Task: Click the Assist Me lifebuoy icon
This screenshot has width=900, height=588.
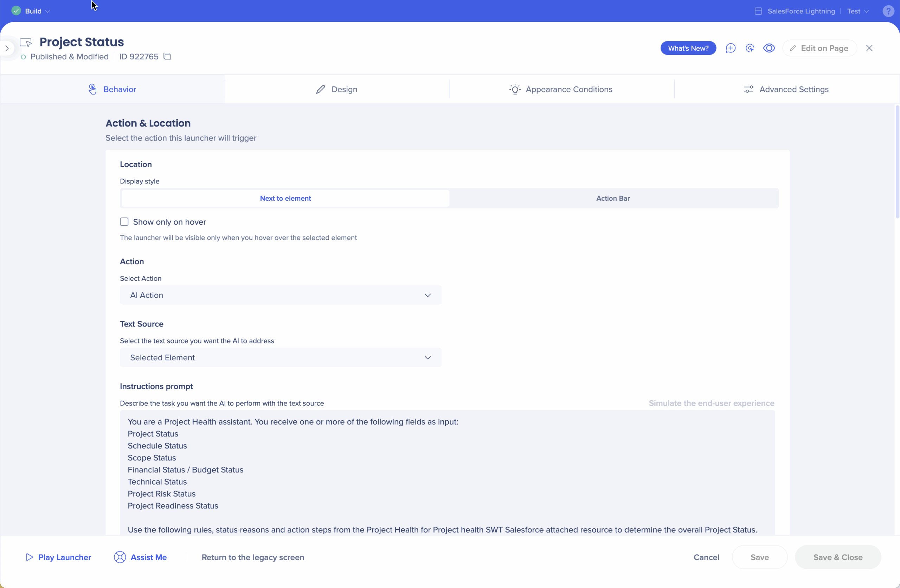Action: [120, 557]
